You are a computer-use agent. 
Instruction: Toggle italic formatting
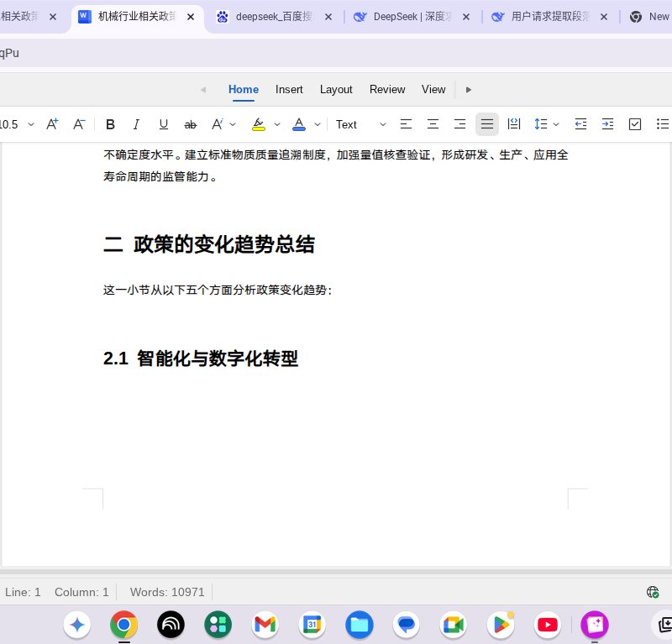tap(136, 125)
